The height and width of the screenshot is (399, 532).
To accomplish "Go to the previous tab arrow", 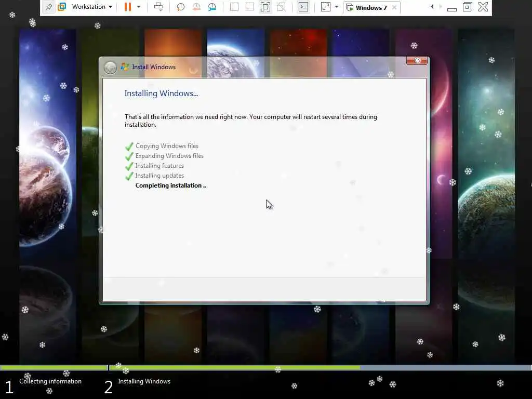I will point(432,7).
